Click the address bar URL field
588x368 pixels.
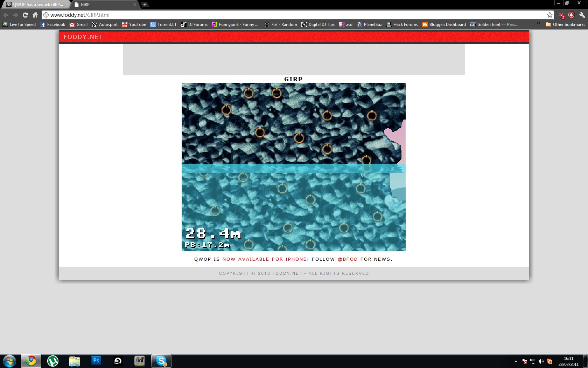pyautogui.click(x=294, y=15)
